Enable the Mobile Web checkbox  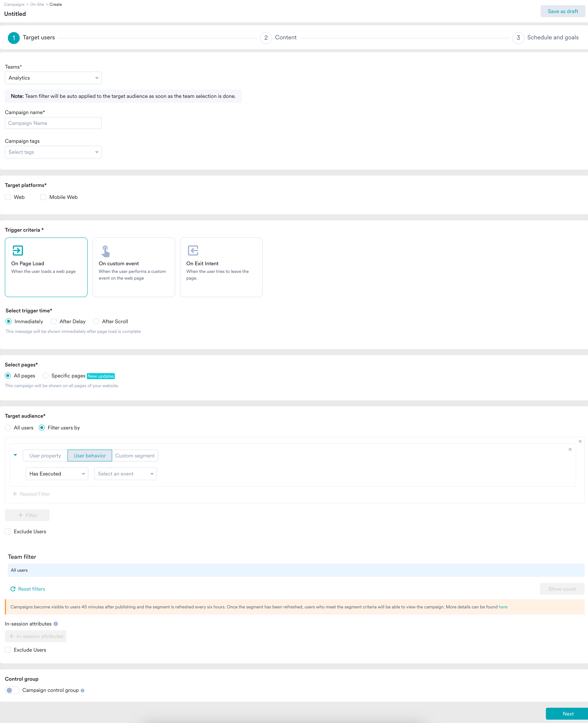(x=43, y=197)
